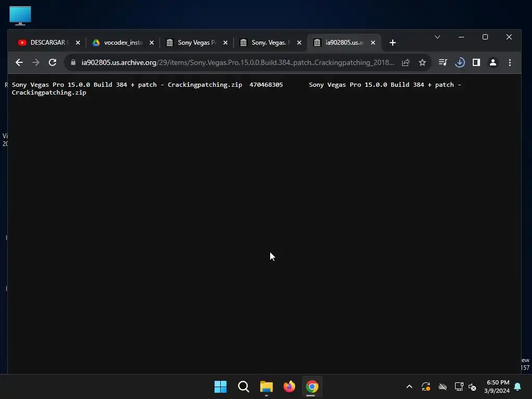Image resolution: width=532 pixels, height=399 pixels.
Task: Maximize the Chrome window
Action: click(x=485, y=37)
